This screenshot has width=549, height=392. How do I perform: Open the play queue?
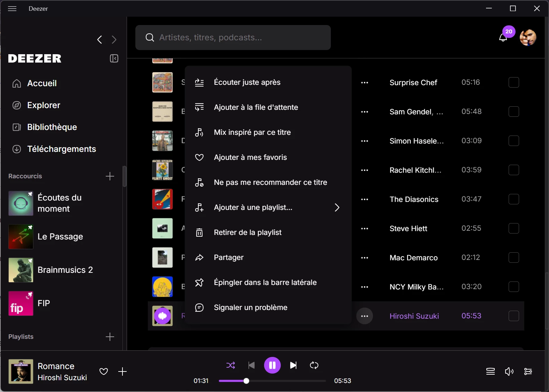[x=491, y=371]
